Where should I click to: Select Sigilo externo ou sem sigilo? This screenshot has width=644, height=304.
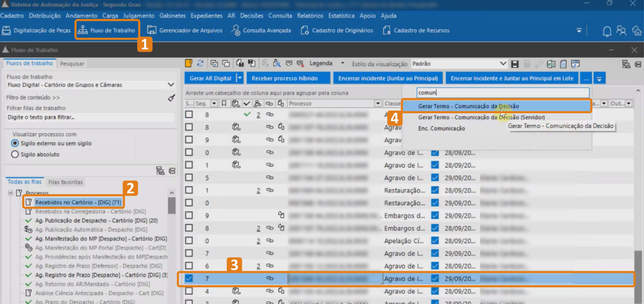click(x=51, y=144)
